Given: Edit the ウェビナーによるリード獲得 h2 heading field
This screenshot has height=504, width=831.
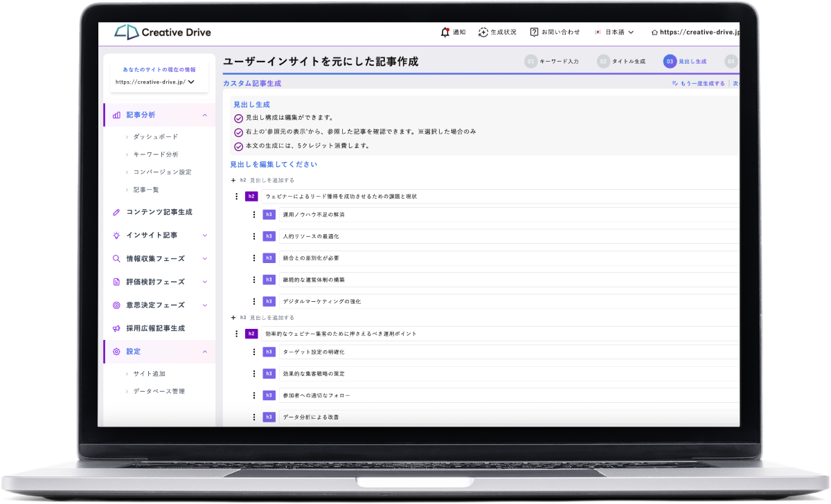Looking at the screenshot, I should [x=500, y=197].
